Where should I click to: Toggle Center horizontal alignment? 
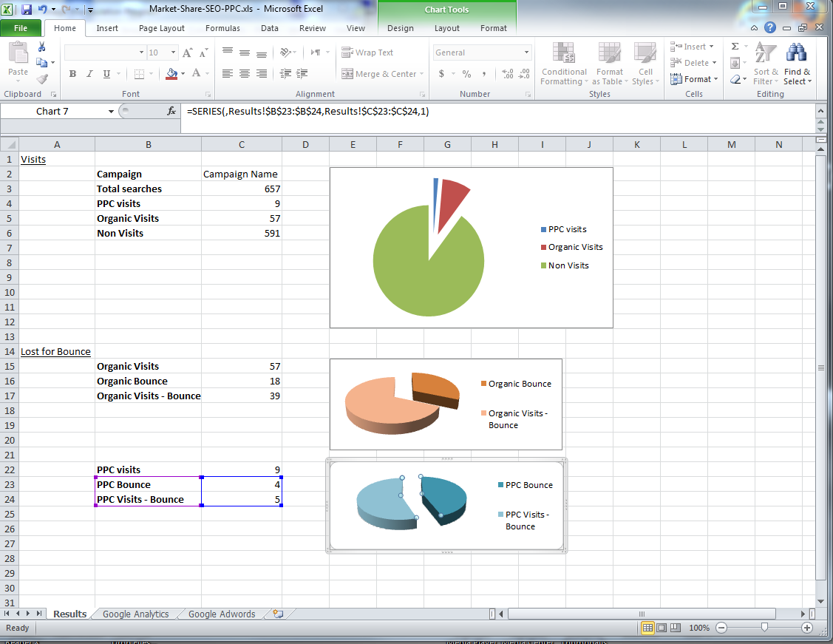[245, 74]
